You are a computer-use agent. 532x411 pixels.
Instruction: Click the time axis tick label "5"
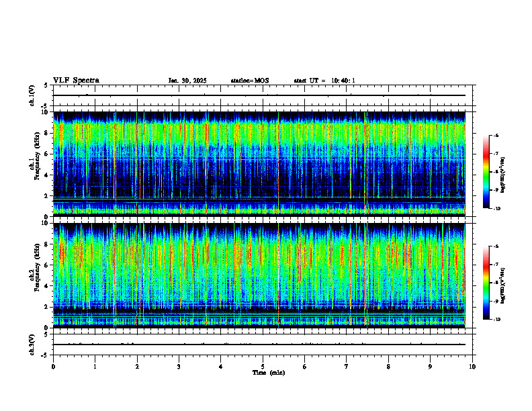263,367
